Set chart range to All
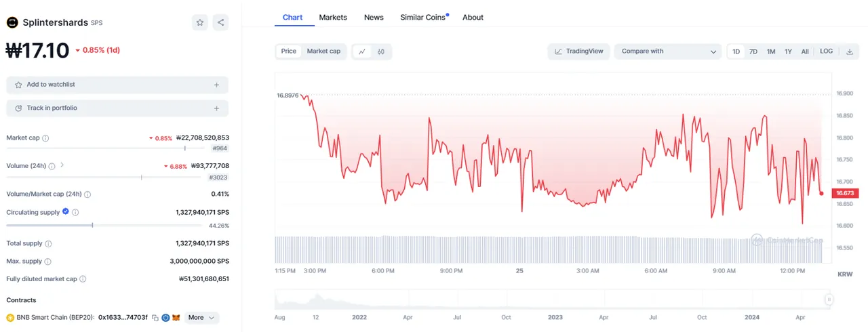Image resolution: width=868 pixels, height=332 pixels. click(x=805, y=51)
